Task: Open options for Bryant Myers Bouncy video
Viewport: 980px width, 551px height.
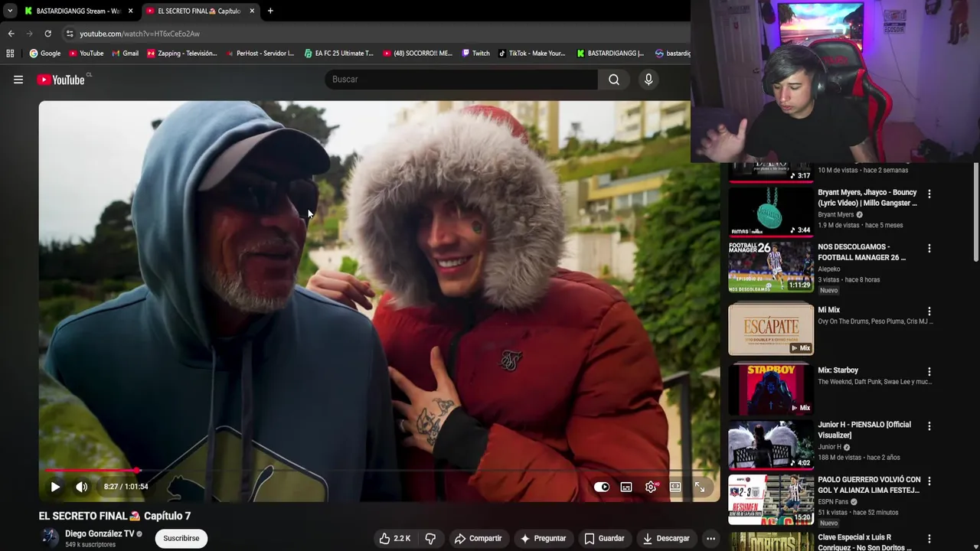Action: (929, 194)
